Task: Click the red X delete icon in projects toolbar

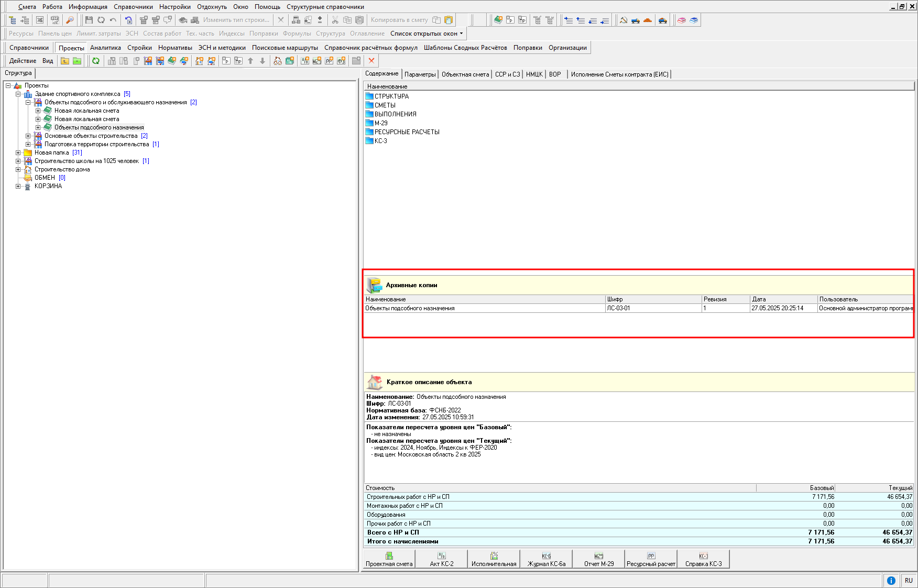Action: point(371,61)
